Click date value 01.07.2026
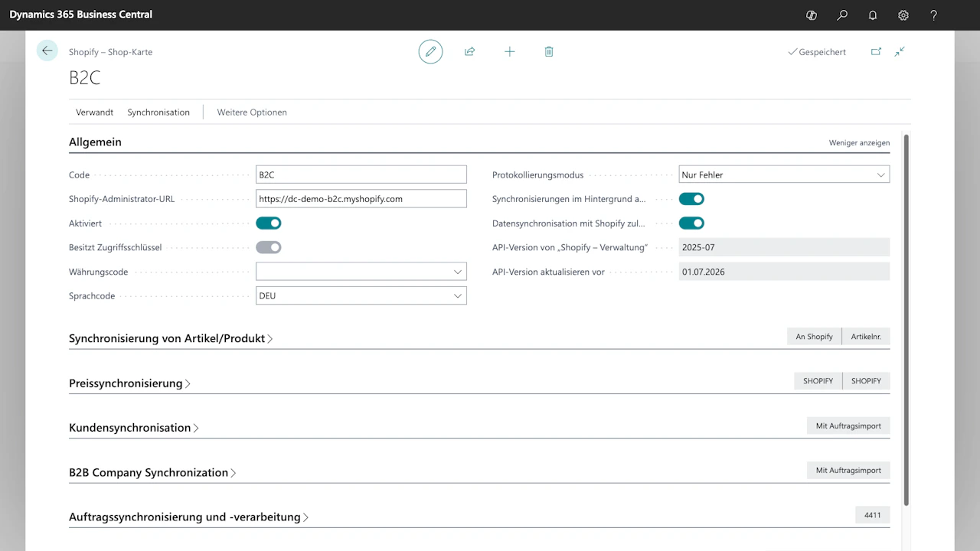This screenshot has height=551, width=980. click(784, 272)
